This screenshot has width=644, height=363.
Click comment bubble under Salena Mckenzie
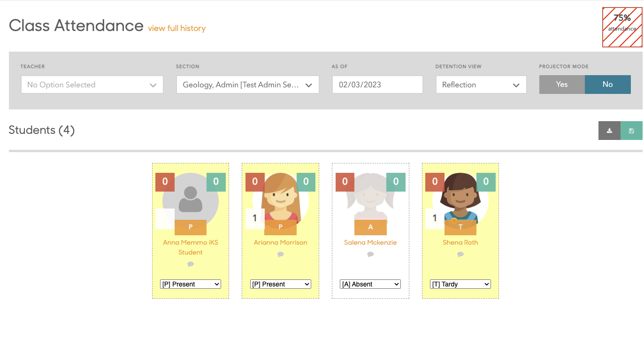(x=370, y=254)
